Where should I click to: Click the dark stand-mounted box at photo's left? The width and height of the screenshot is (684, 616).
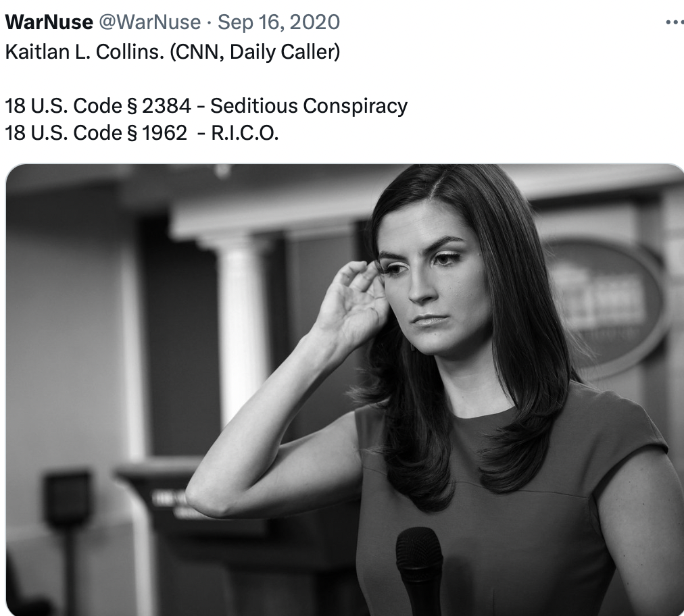(x=68, y=498)
